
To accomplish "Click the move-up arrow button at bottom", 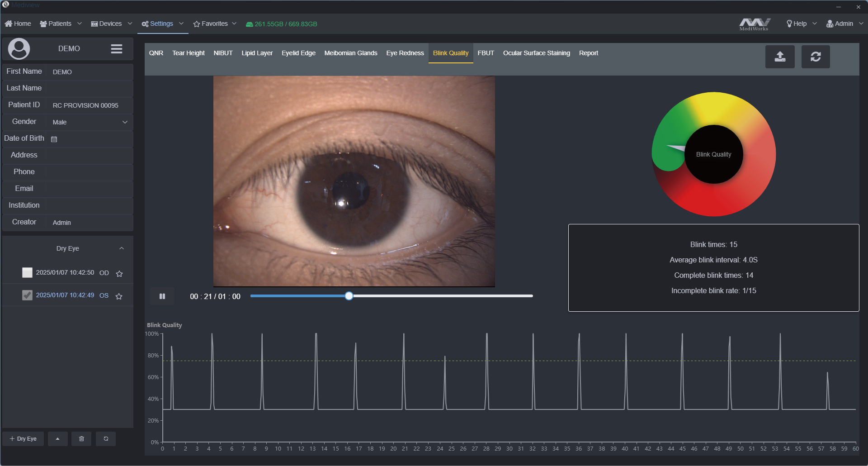I will pyautogui.click(x=58, y=439).
